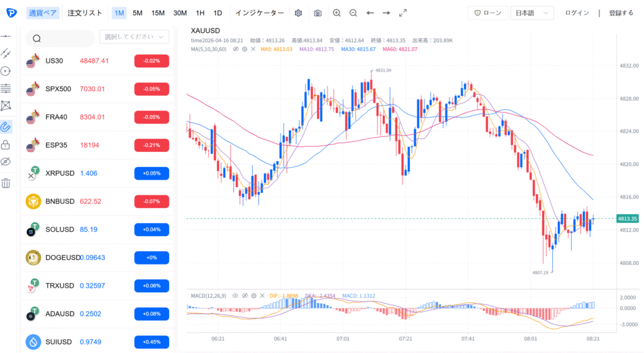Viewport: 644px width, 353px height.
Task: Expand chart to fullscreen
Action: (403, 13)
